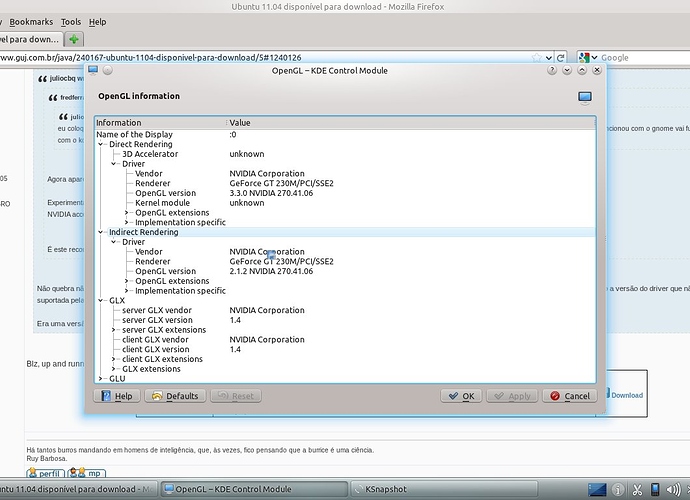Click the Cancel button
690x500 pixels.
click(569, 396)
